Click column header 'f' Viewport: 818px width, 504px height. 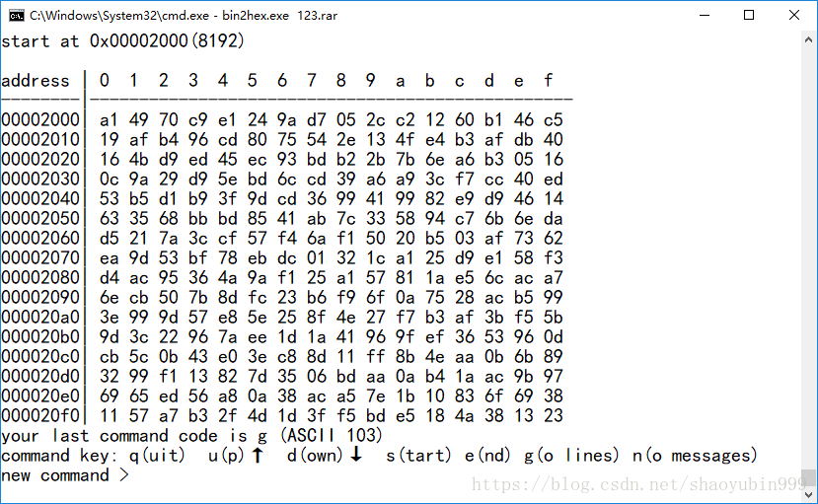[x=549, y=80]
